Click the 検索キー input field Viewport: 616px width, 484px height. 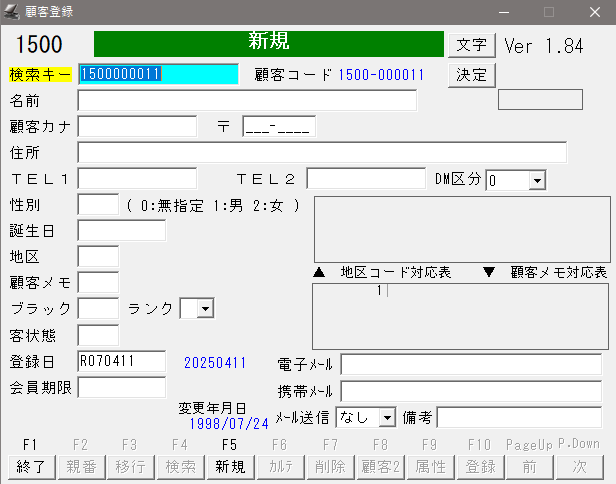[x=158, y=74]
